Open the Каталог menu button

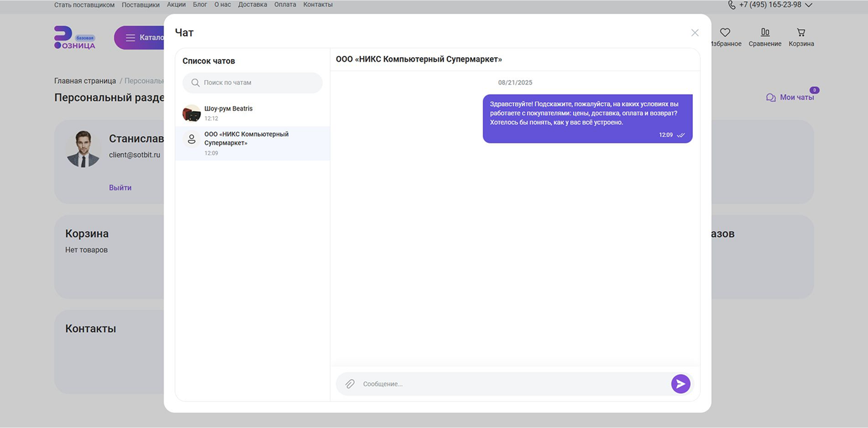(x=140, y=37)
